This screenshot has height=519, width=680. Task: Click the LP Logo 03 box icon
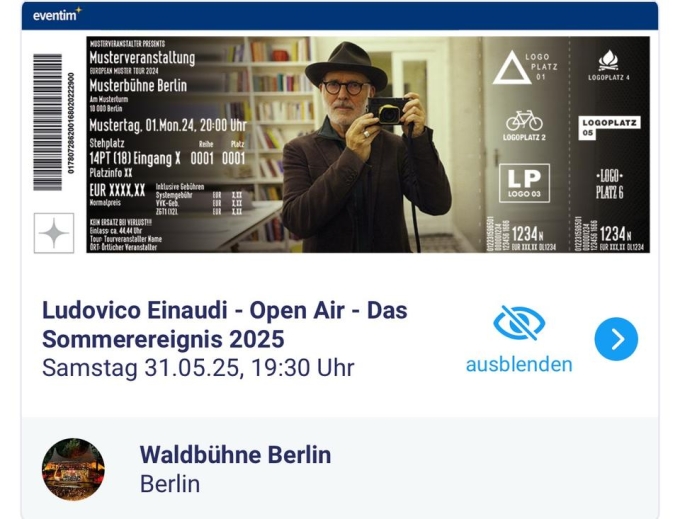pos(524,183)
